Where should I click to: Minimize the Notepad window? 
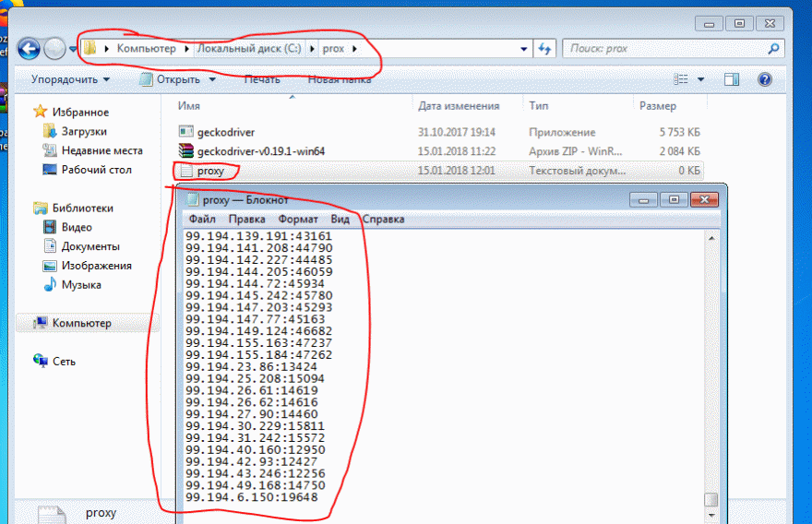644,200
